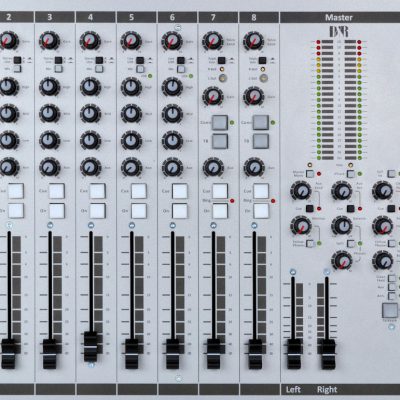This screenshot has height=400, width=400.
Task: Push the Conn button on channel 7
Action: click(x=220, y=123)
